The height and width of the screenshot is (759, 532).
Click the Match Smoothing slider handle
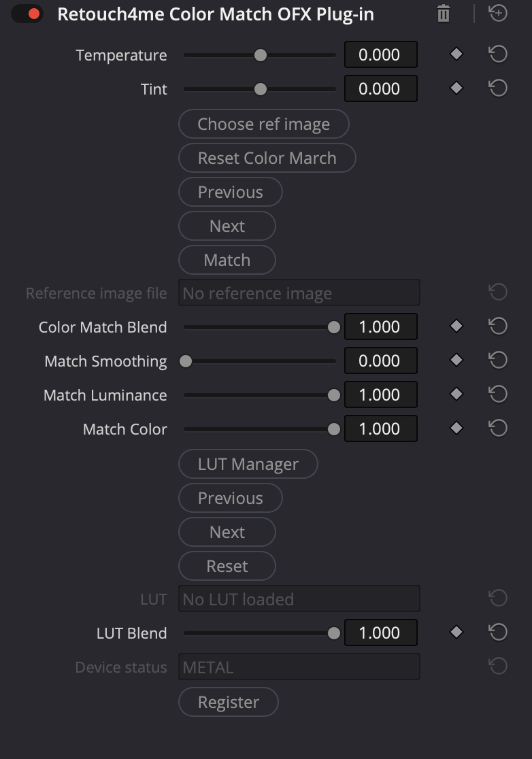[x=186, y=361]
